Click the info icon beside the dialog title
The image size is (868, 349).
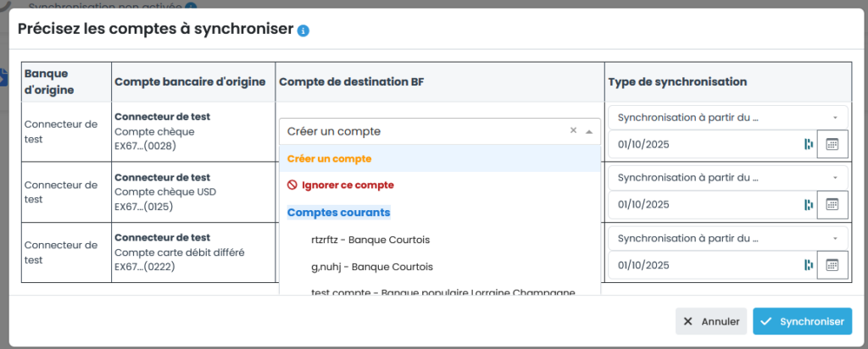click(303, 30)
